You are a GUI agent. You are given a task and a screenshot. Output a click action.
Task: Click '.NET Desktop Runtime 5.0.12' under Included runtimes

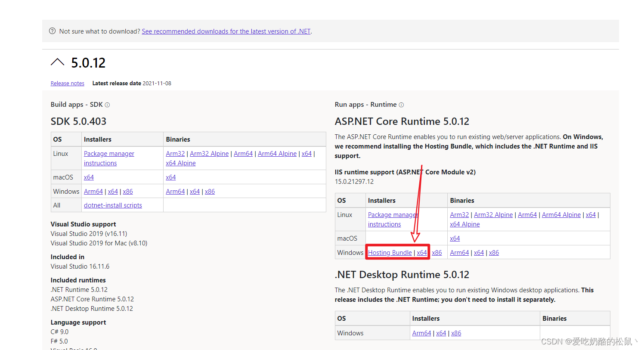(92, 309)
